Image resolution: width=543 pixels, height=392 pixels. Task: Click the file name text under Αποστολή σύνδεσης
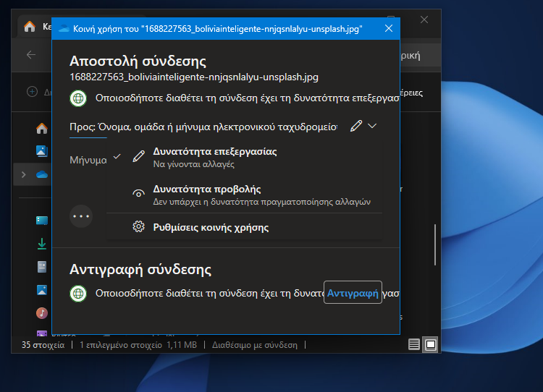(194, 77)
